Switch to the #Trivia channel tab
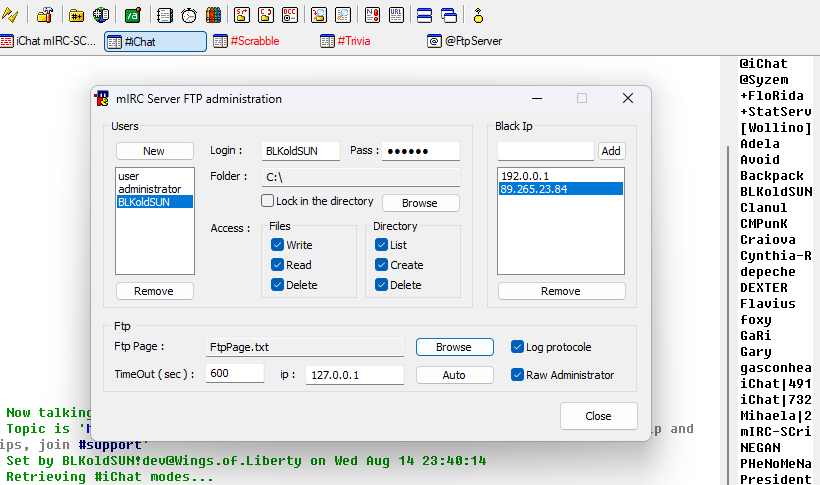820x485 pixels. pos(345,41)
